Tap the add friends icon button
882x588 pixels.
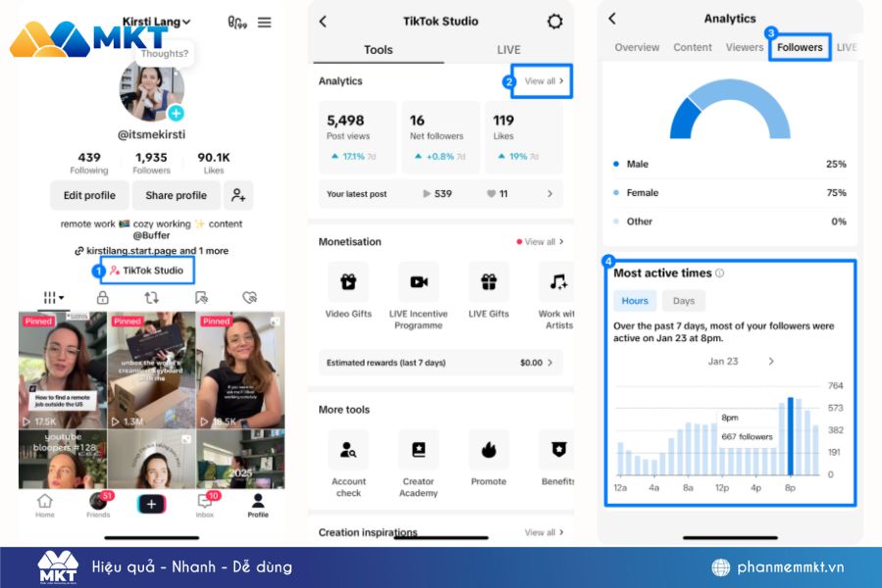click(x=238, y=195)
